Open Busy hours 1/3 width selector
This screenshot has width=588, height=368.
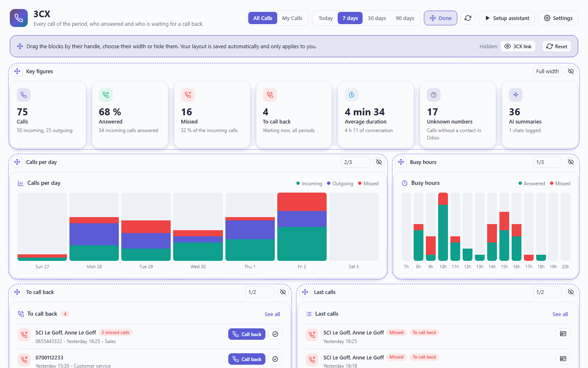pyautogui.click(x=548, y=162)
